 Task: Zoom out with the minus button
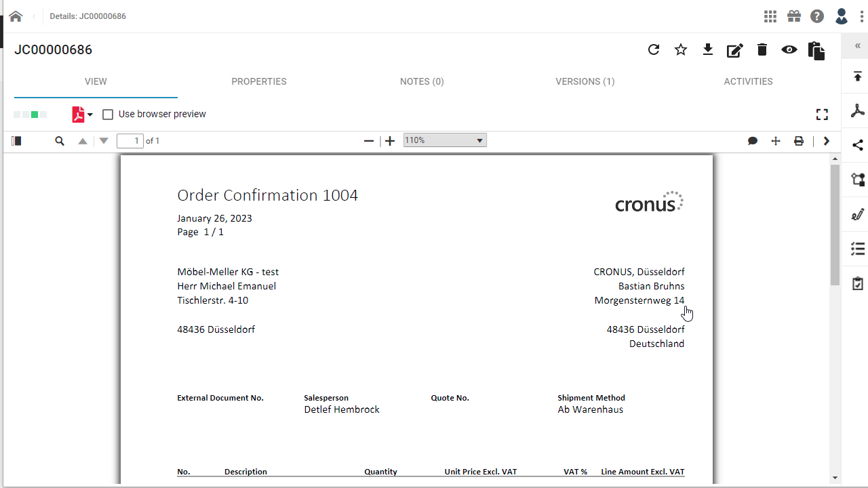369,141
